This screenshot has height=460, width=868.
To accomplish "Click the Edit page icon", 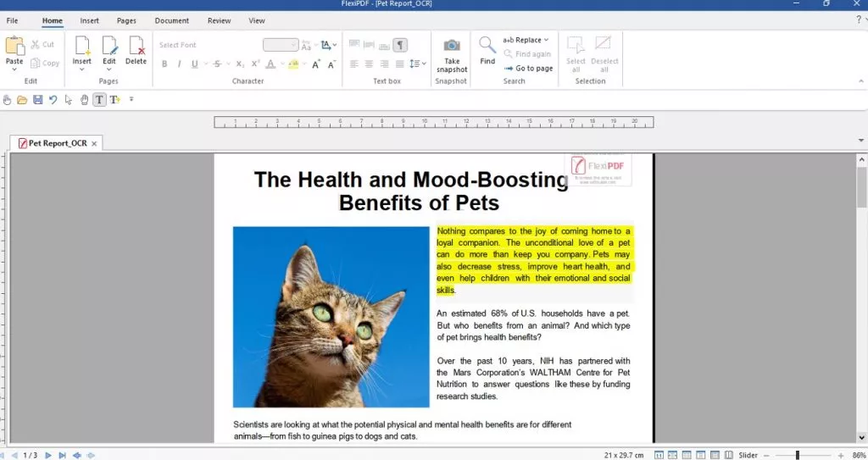I will coord(109,46).
